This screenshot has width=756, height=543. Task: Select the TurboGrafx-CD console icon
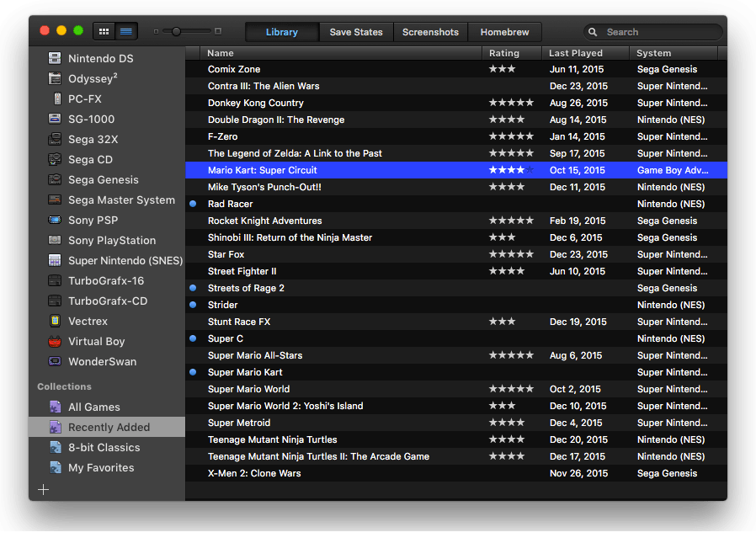(55, 301)
